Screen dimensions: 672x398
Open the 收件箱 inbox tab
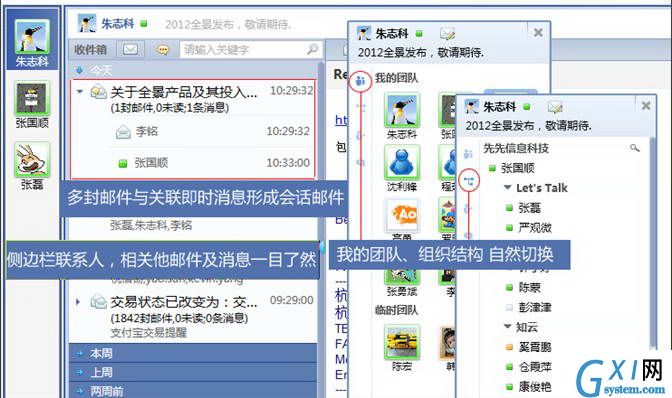pos(90,50)
